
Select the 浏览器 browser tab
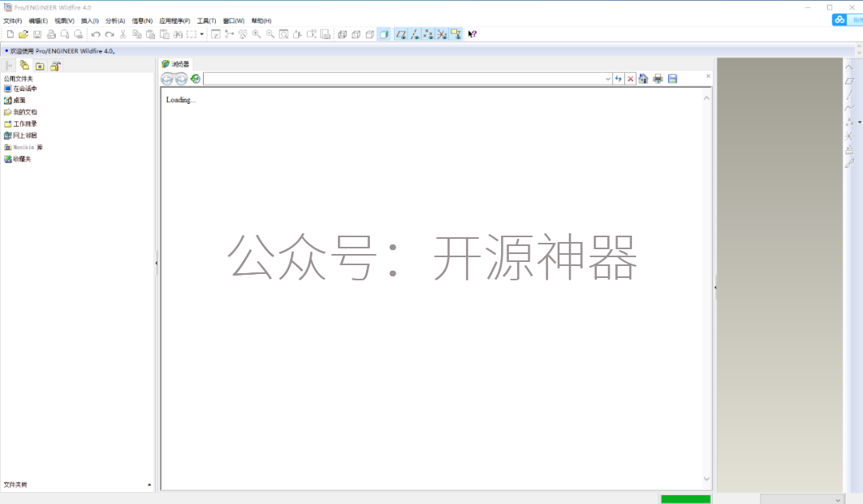(176, 64)
